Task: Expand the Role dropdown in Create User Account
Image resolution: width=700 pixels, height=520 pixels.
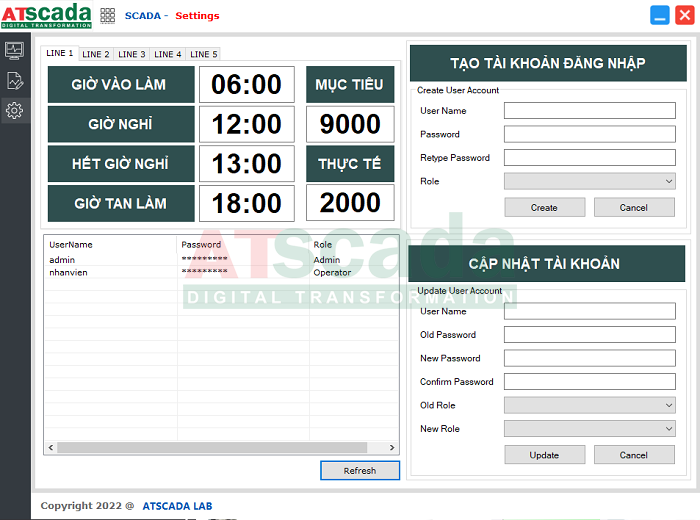Action: 590,181
